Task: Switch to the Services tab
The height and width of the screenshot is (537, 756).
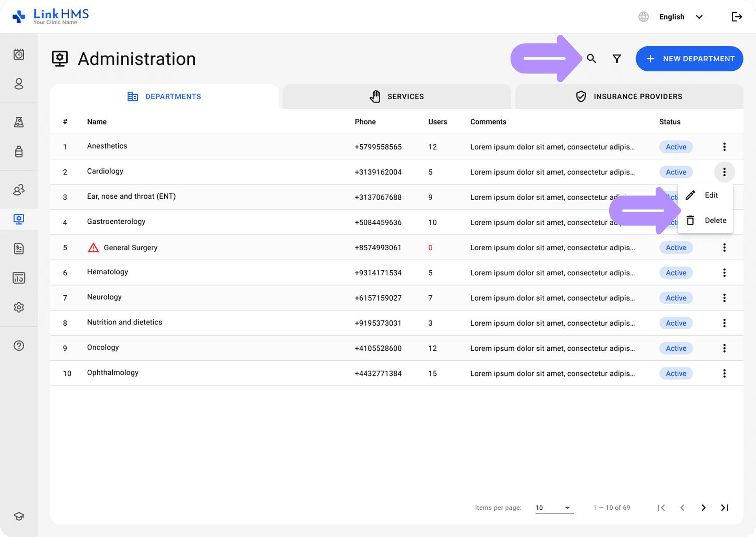Action: click(x=396, y=96)
